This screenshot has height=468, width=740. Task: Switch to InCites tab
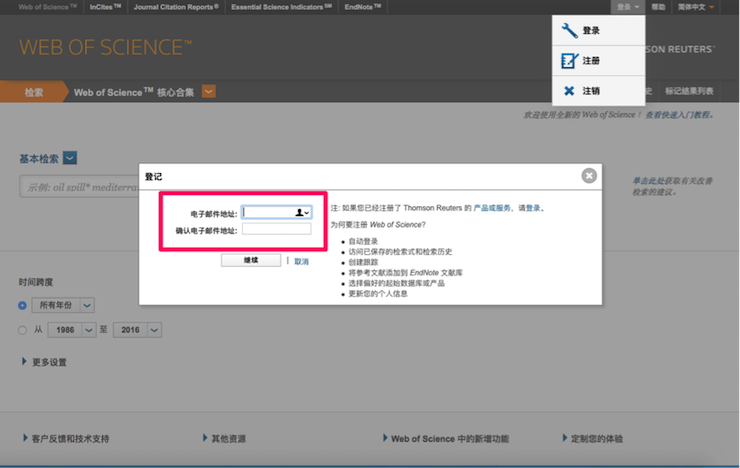(105, 7)
